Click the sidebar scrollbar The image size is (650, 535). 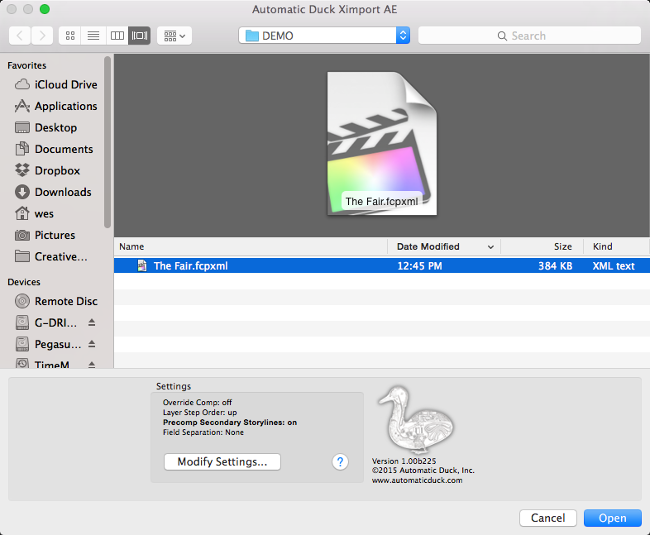click(x=107, y=142)
